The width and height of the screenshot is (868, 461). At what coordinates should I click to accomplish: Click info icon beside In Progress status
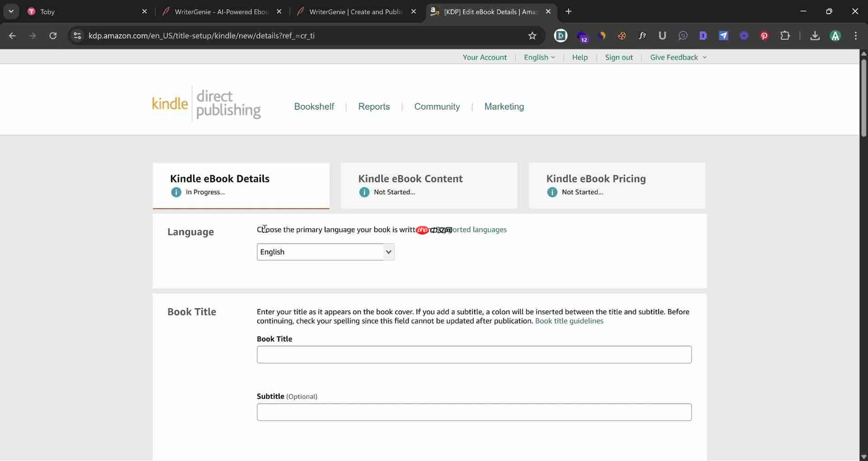[176, 192]
